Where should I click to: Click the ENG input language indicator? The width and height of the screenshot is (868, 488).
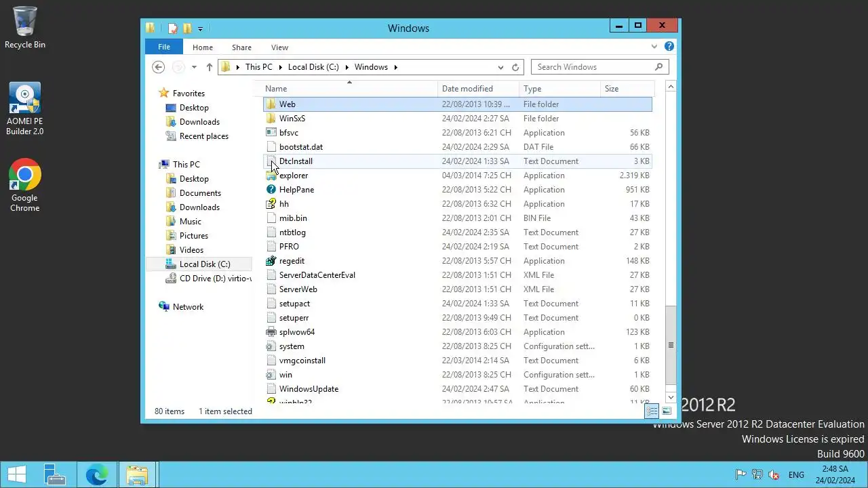pyautogui.click(x=796, y=475)
